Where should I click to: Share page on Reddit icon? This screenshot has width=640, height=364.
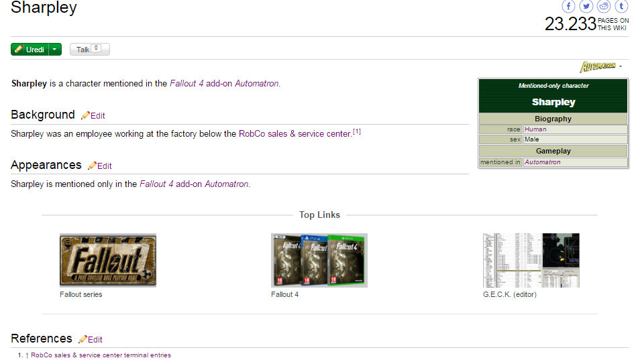[604, 6]
